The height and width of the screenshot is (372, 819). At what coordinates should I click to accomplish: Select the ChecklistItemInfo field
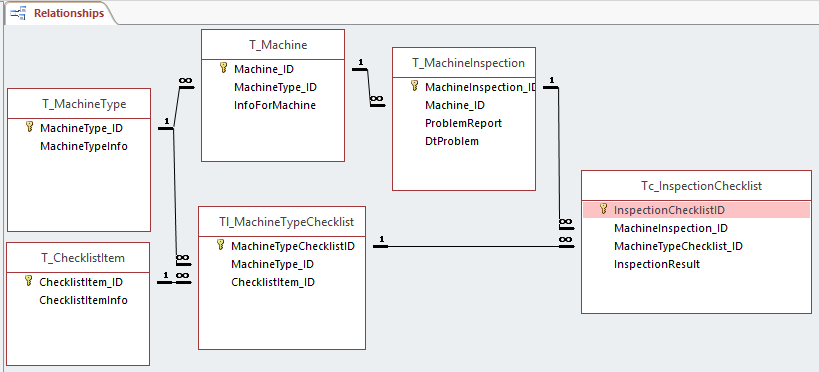(x=83, y=300)
